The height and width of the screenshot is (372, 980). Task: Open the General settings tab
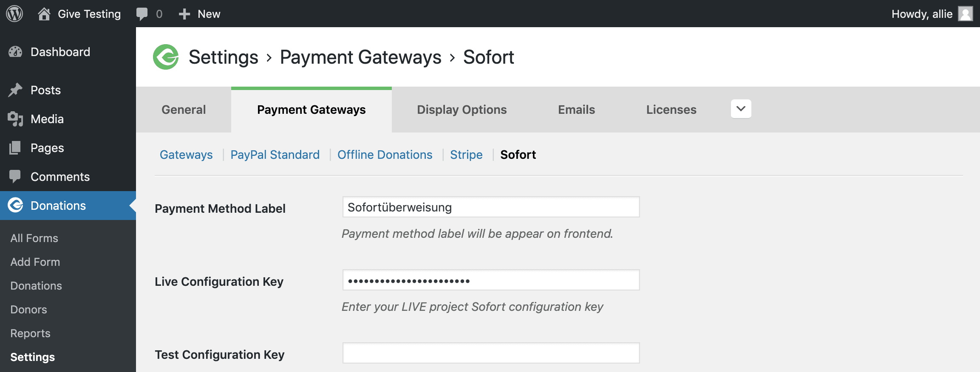click(184, 110)
